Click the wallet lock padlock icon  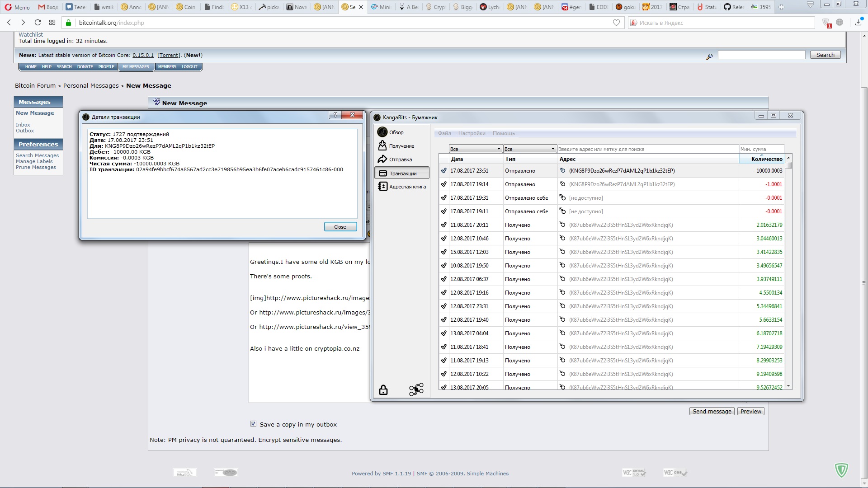point(383,389)
